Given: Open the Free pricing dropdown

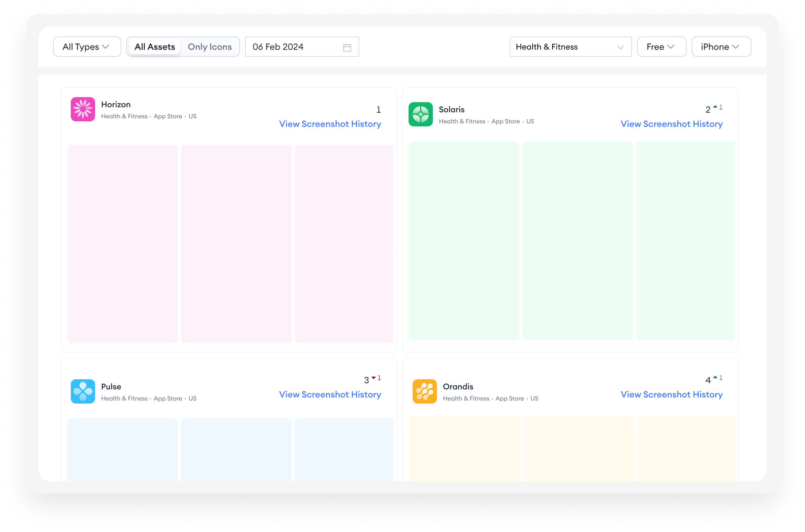Looking at the screenshot, I should 661,47.
